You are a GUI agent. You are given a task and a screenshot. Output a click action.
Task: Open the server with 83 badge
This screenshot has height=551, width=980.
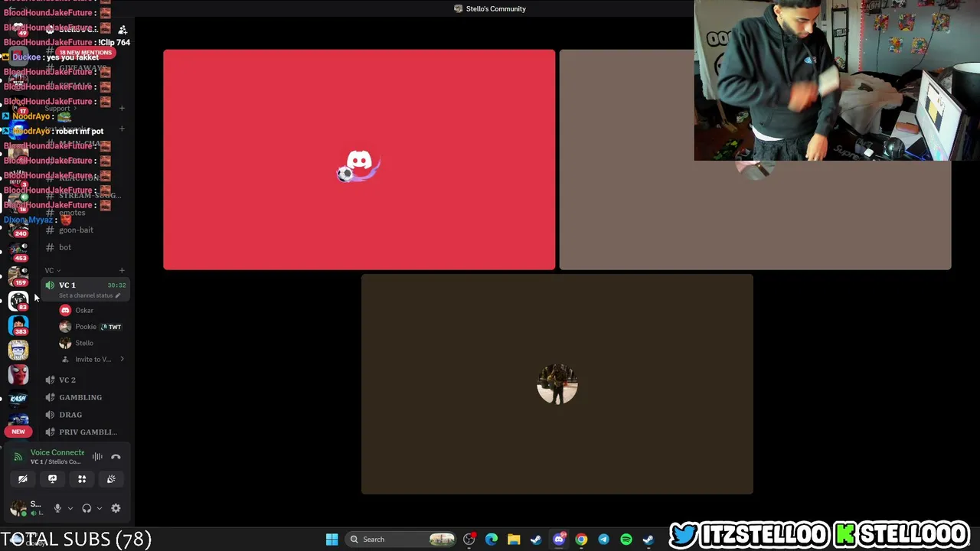pos(18,301)
